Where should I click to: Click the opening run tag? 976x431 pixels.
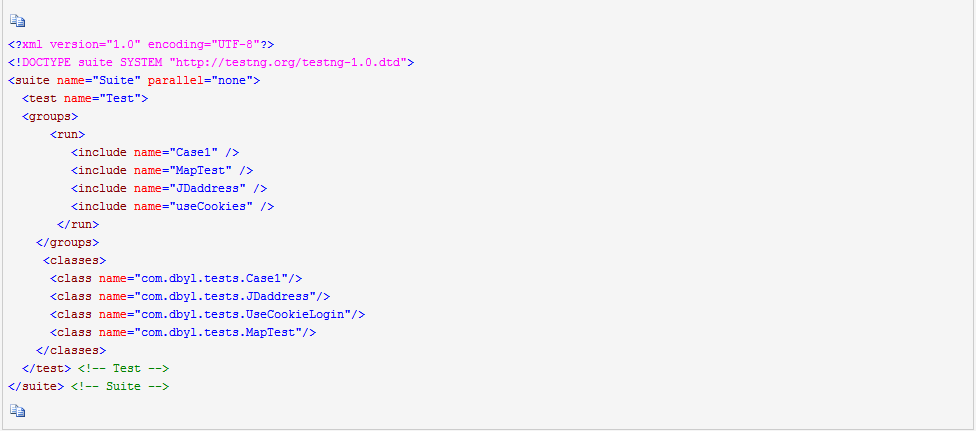tap(67, 134)
